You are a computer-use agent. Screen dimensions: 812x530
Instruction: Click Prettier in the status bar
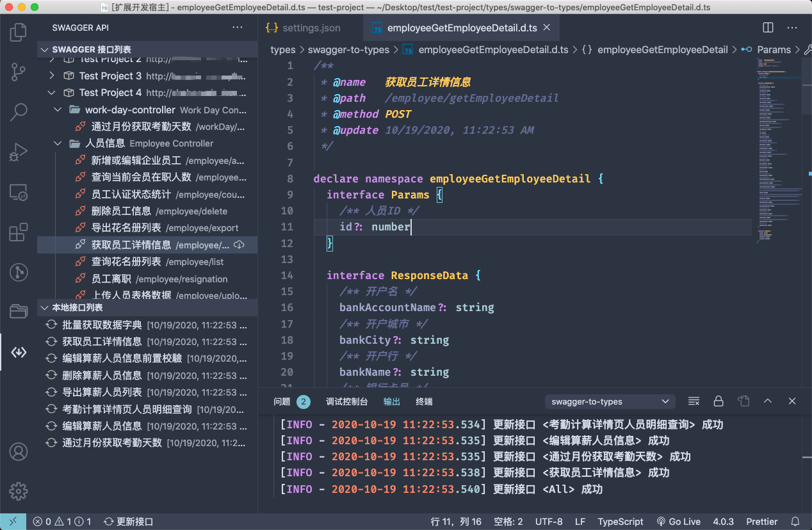[762, 522]
